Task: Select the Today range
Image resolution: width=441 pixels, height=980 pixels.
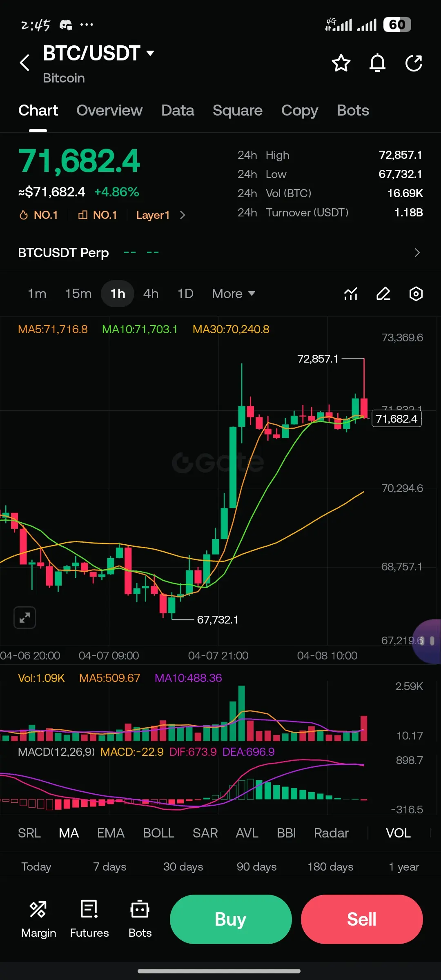Action: click(36, 866)
